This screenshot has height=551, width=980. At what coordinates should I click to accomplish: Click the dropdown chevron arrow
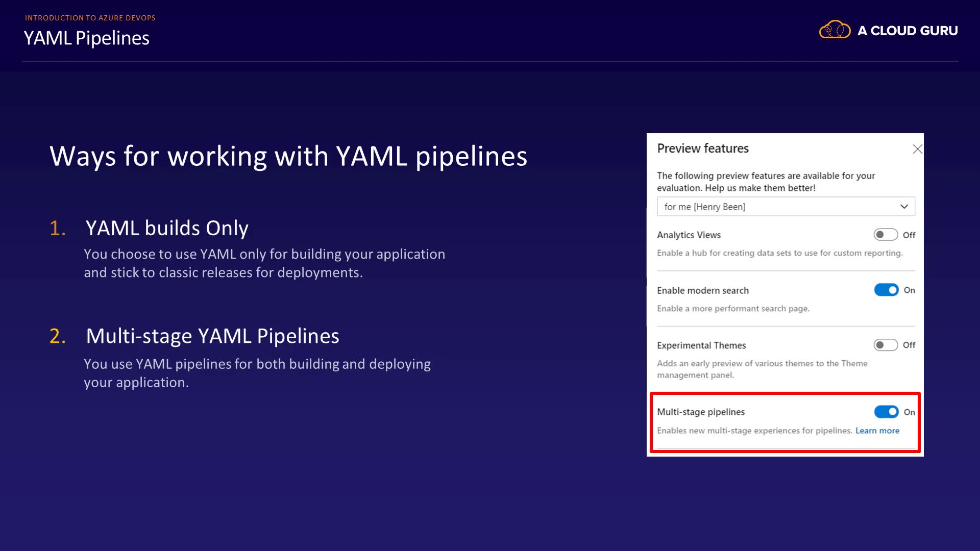pos(904,207)
